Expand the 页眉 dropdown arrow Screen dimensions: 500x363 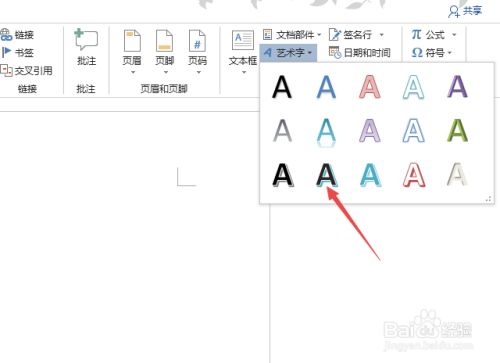click(133, 72)
